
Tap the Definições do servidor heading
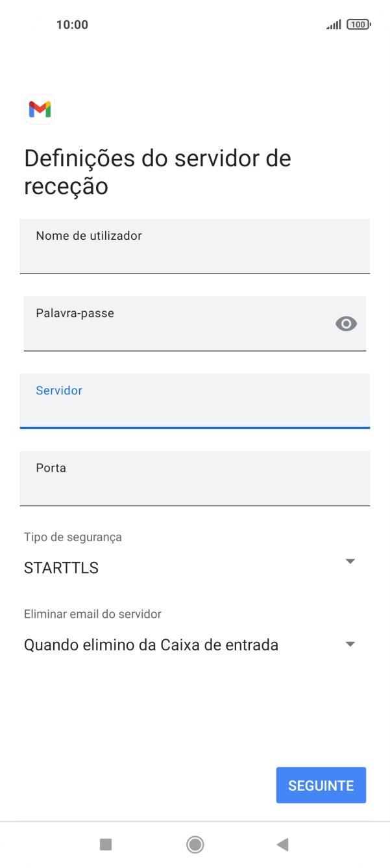(x=156, y=171)
